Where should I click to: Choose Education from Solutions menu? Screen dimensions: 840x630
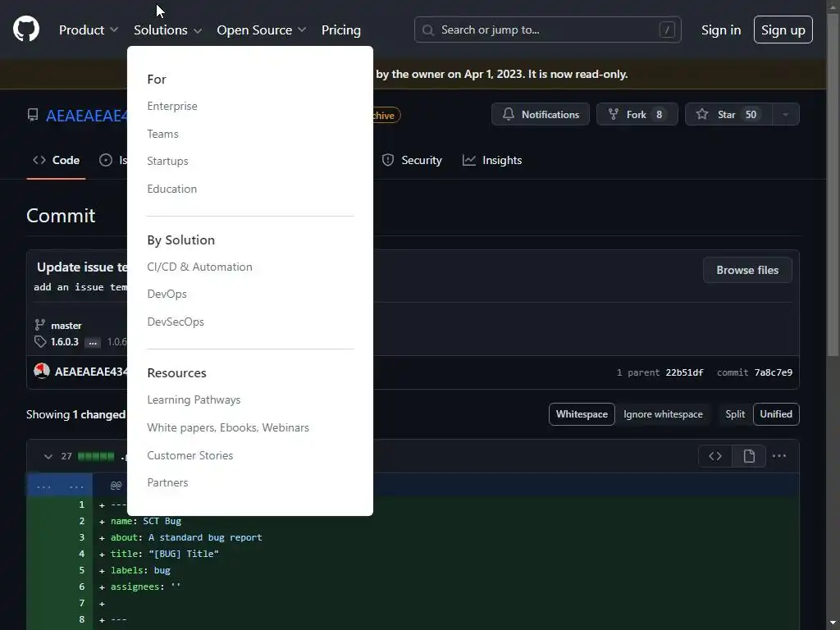tap(172, 189)
